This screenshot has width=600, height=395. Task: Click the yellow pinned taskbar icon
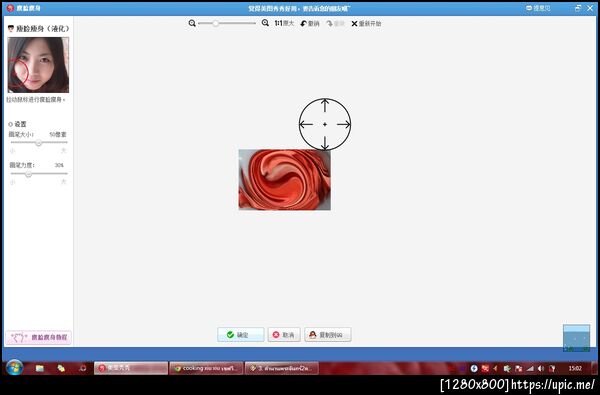[x=61, y=368]
